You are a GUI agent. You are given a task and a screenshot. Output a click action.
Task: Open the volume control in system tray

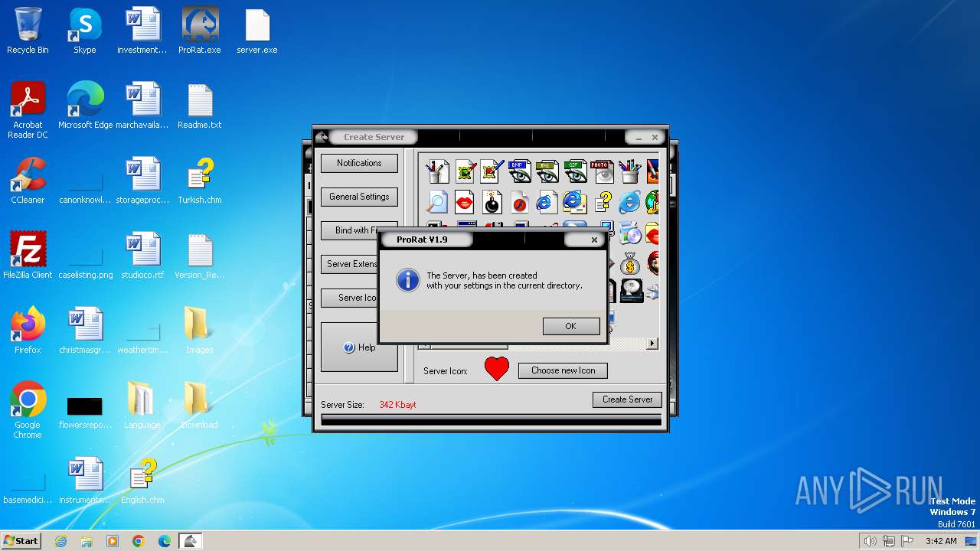coord(870,541)
